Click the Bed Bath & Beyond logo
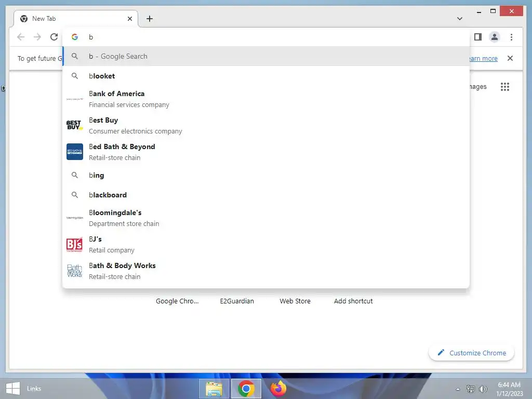Screen dimensions: 532x399 75,152
